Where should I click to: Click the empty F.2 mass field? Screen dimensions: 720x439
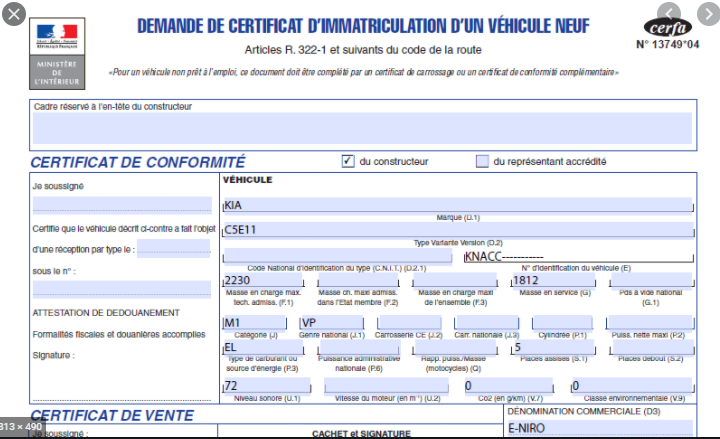click(358, 280)
